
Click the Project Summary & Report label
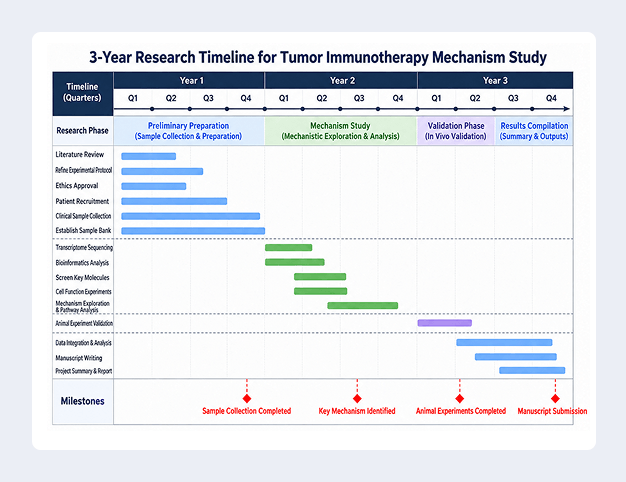(83, 371)
